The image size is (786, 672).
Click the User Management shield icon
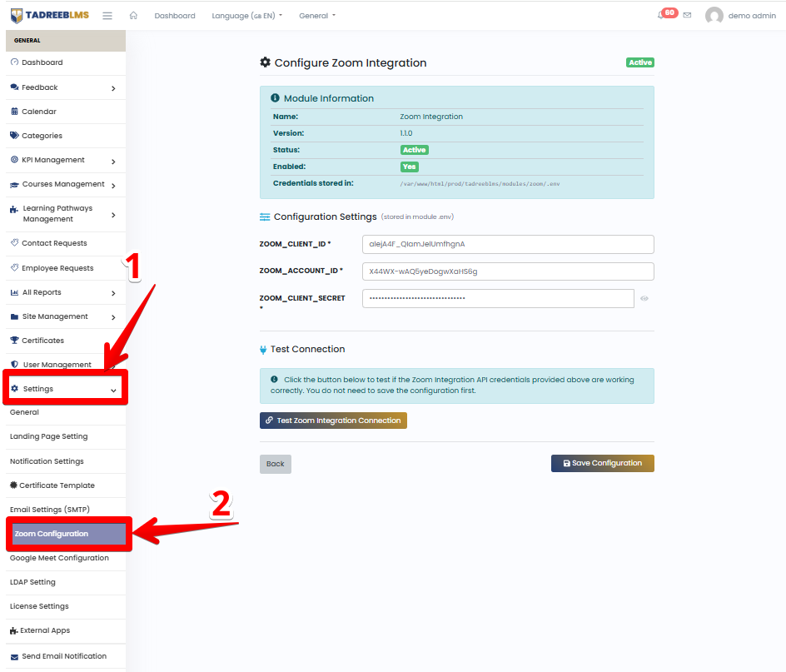14,364
